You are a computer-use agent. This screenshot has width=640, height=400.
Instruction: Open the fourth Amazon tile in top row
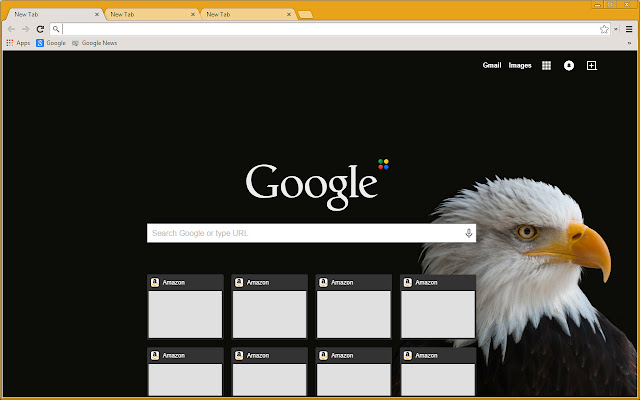pos(438,307)
